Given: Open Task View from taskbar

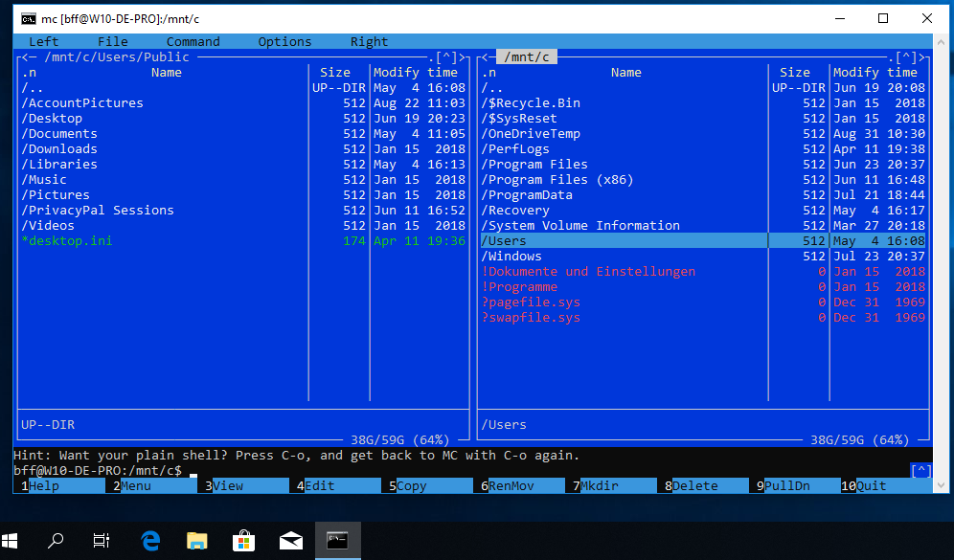Looking at the screenshot, I should [x=101, y=540].
